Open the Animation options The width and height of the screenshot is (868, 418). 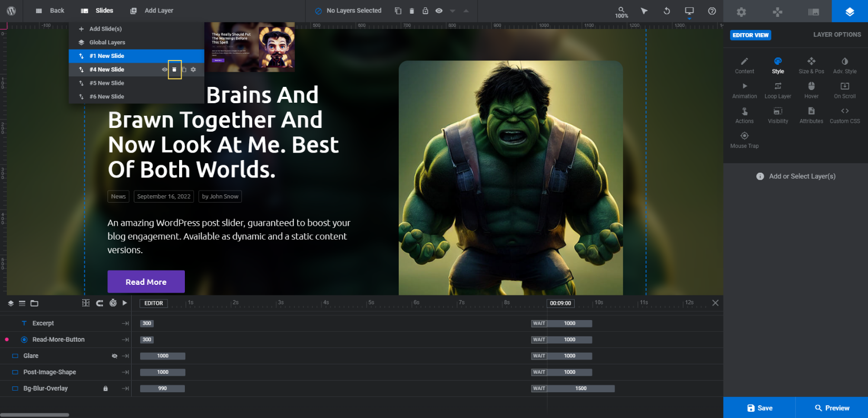click(744, 91)
